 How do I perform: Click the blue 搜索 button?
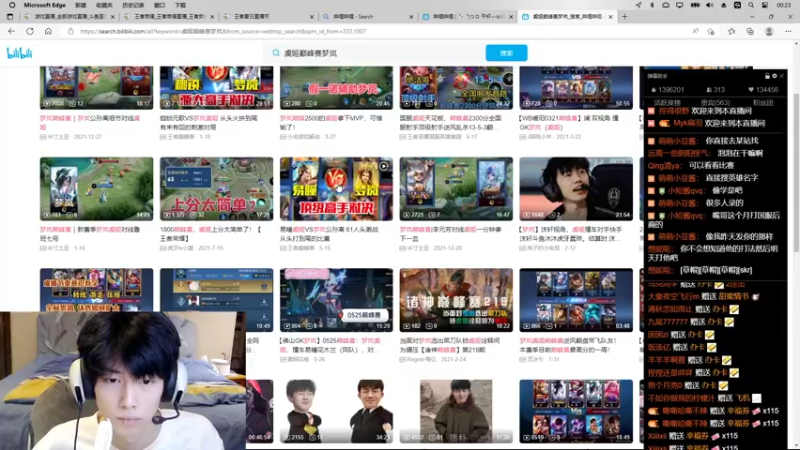506,53
